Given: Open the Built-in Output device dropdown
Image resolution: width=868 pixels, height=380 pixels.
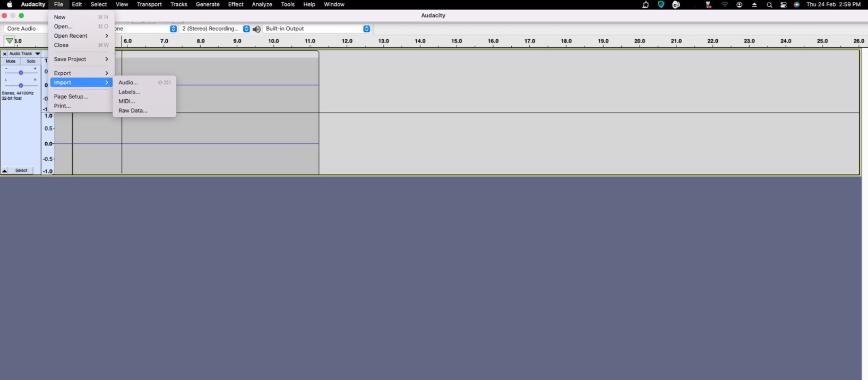Looking at the screenshot, I should point(317,29).
